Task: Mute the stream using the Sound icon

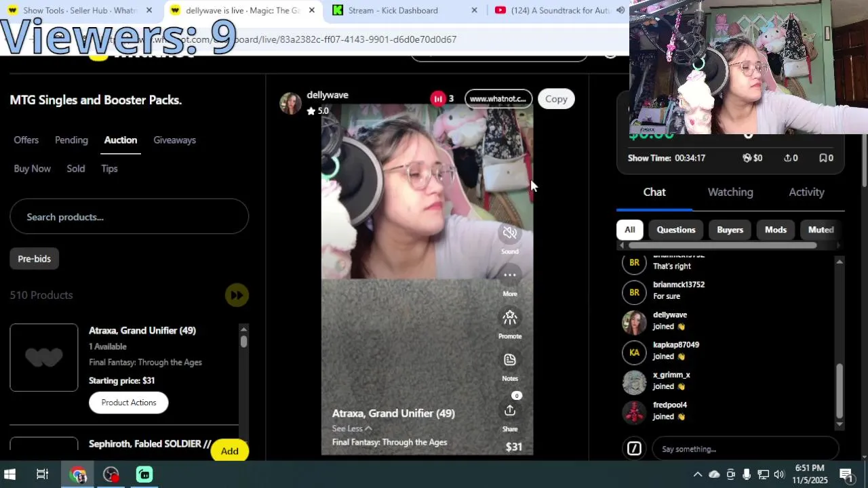Action: tap(510, 233)
